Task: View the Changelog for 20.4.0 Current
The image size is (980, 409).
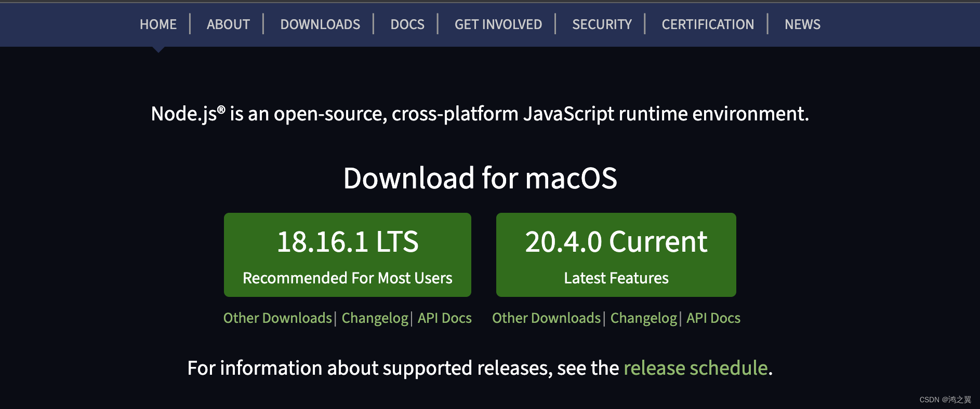Action: click(x=644, y=318)
